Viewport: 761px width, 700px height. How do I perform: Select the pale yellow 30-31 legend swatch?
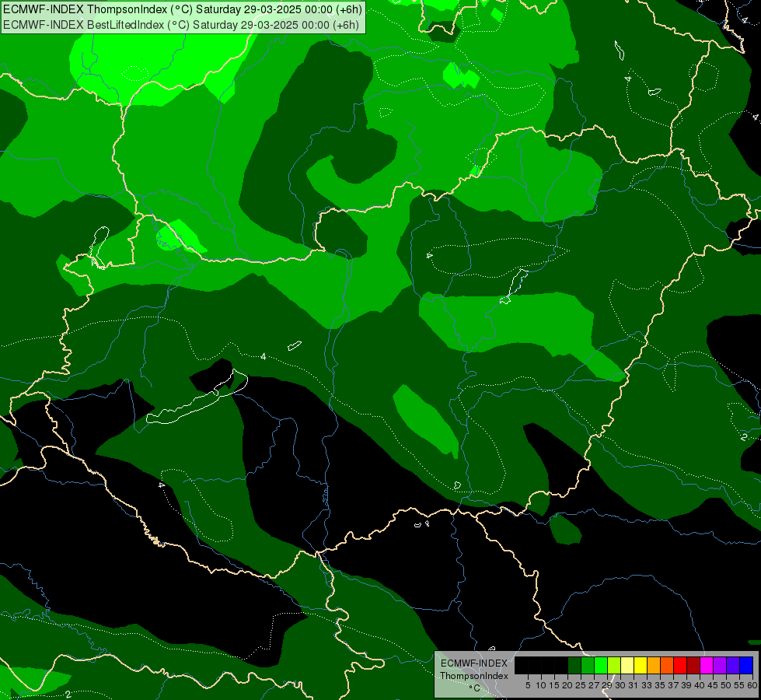point(627,665)
